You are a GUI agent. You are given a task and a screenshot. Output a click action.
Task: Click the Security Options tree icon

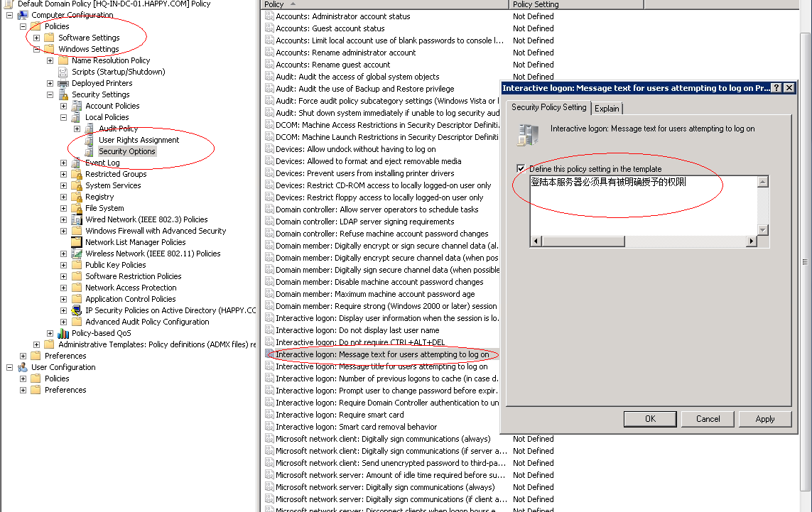tap(90, 152)
